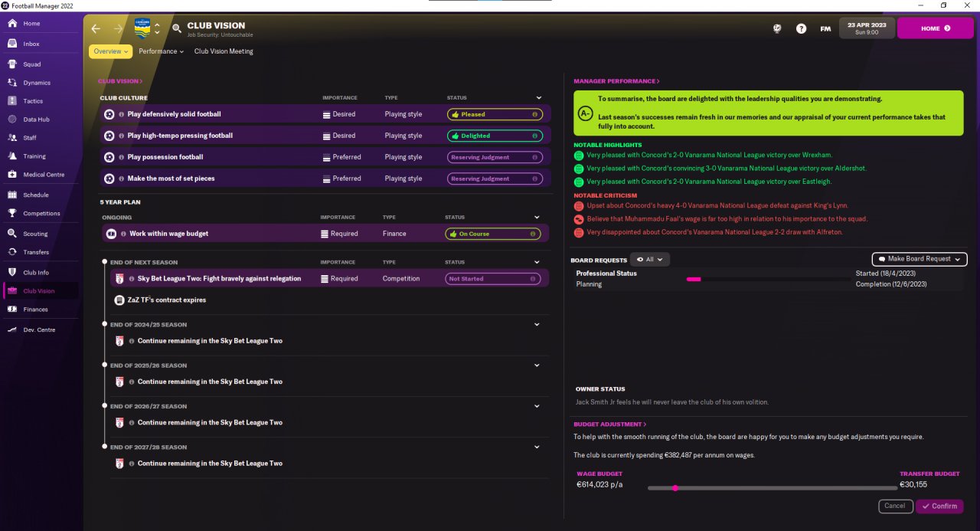Click info icon on Pleased status
Image resolution: width=980 pixels, height=531 pixels.
(x=534, y=114)
